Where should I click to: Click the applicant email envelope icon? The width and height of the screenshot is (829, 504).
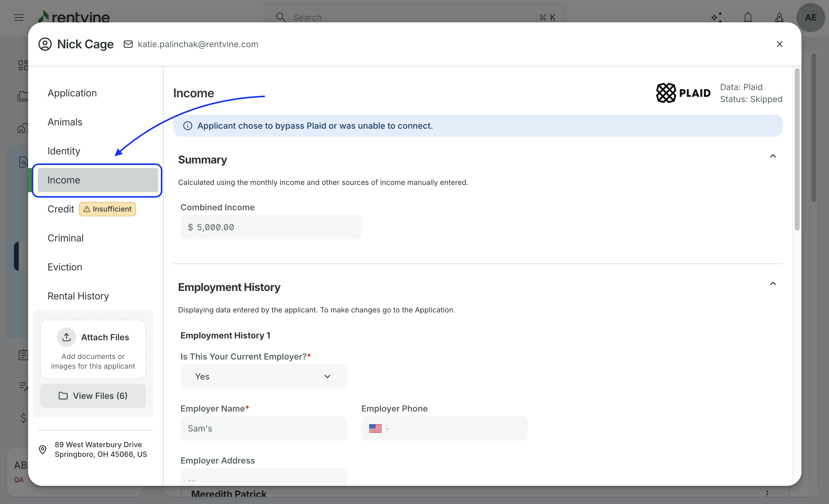(x=128, y=44)
